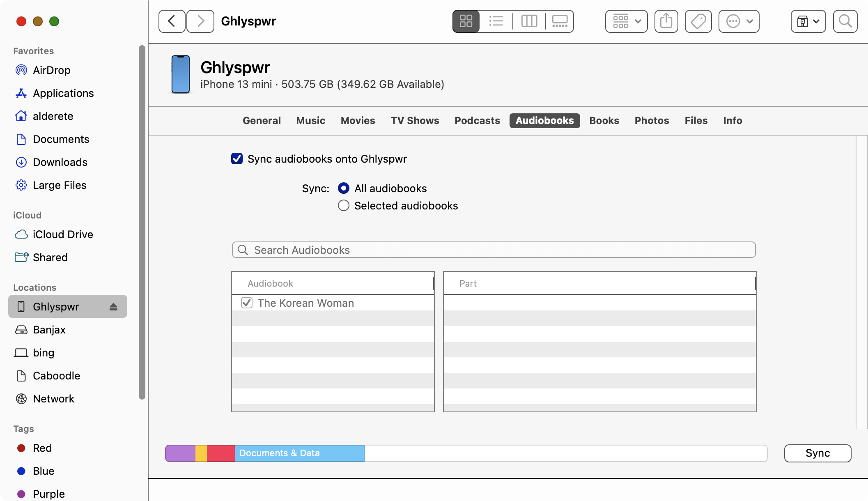Uncheck Sync audiobooks onto Ghlyspwr
868x501 pixels.
(237, 159)
